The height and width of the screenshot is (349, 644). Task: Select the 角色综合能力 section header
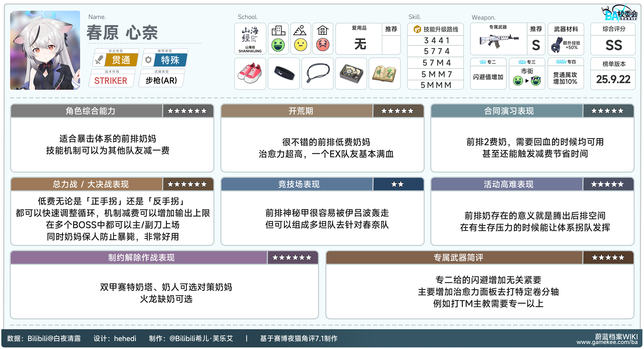point(90,111)
